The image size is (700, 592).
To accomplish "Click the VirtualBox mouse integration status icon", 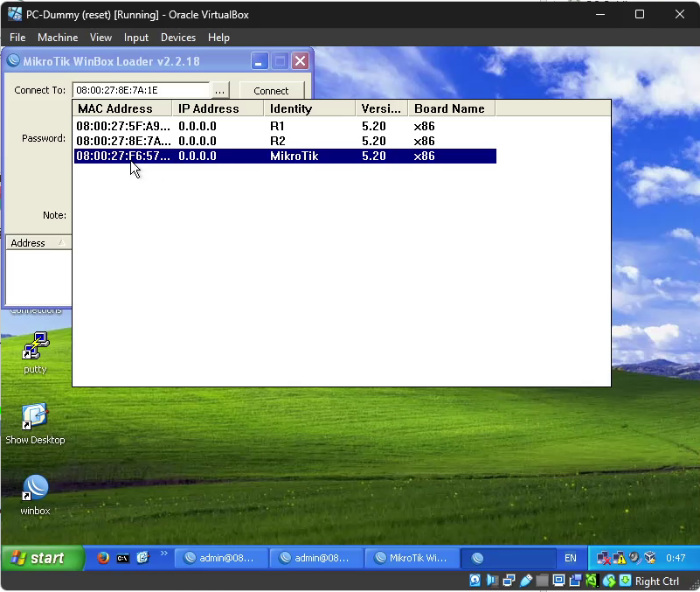I will pyautogui.click(x=609, y=581).
